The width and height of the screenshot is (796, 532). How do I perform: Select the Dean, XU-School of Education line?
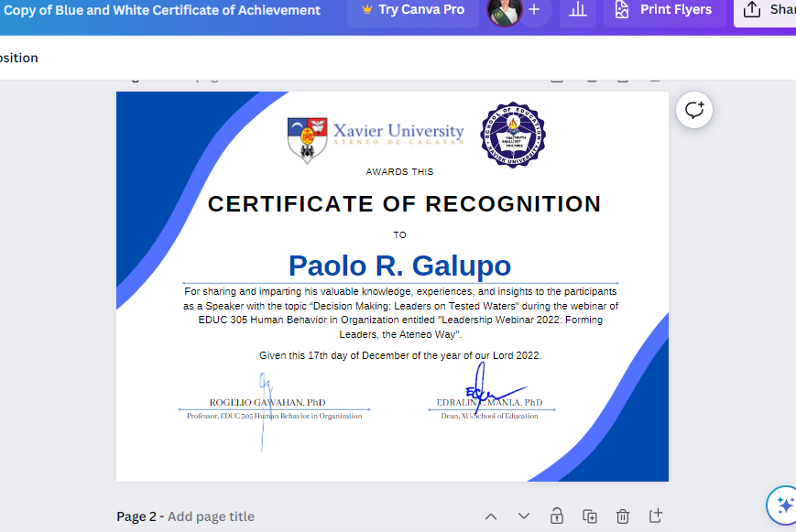(489, 416)
